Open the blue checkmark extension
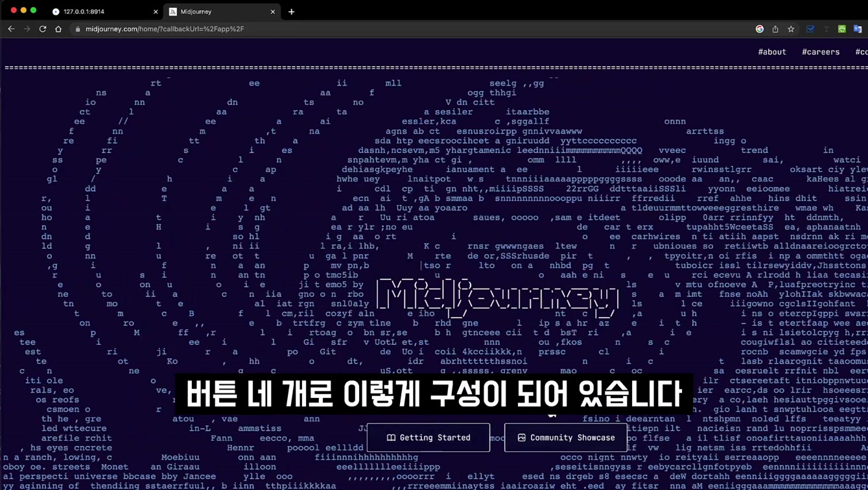This screenshot has height=490, width=868. [810, 29]
